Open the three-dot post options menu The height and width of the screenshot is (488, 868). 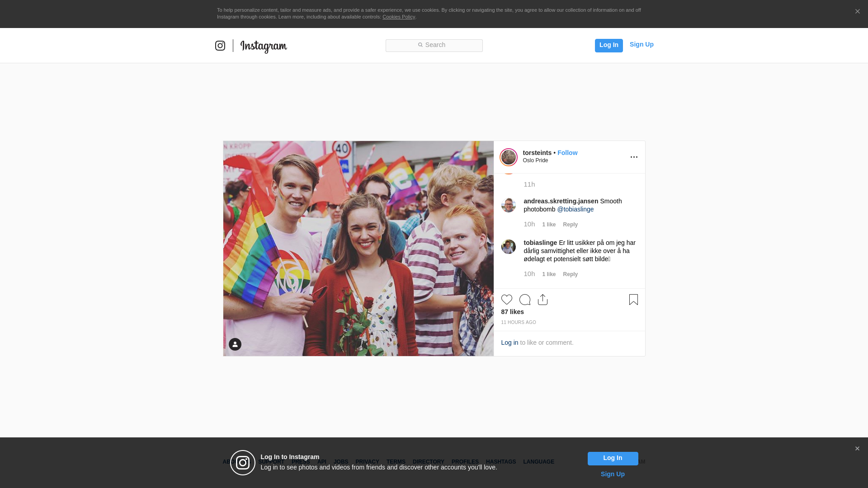634,157
